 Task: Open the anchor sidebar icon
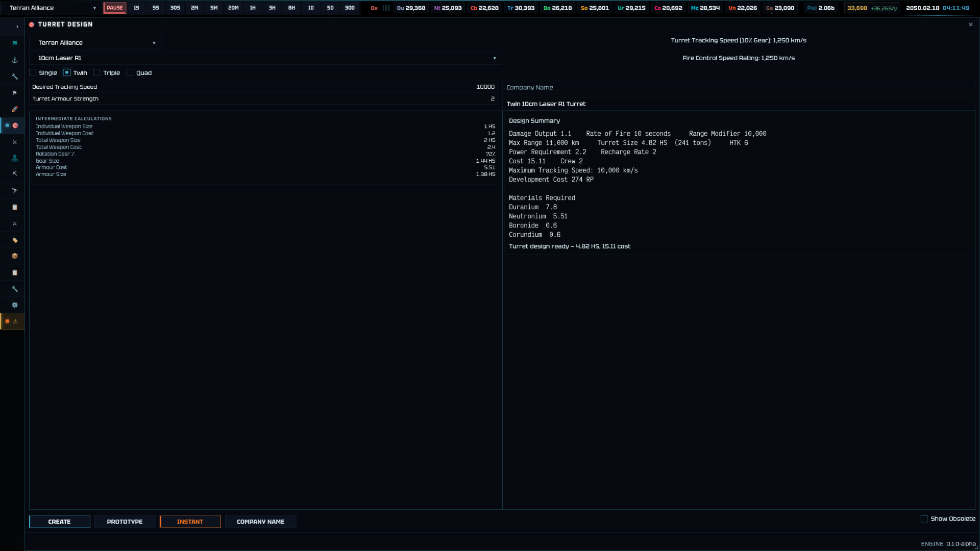tap(15, 60)
